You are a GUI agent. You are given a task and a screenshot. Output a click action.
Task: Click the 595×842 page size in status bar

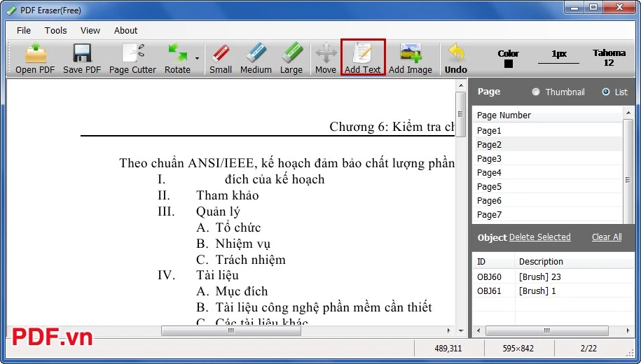[518, 349]
